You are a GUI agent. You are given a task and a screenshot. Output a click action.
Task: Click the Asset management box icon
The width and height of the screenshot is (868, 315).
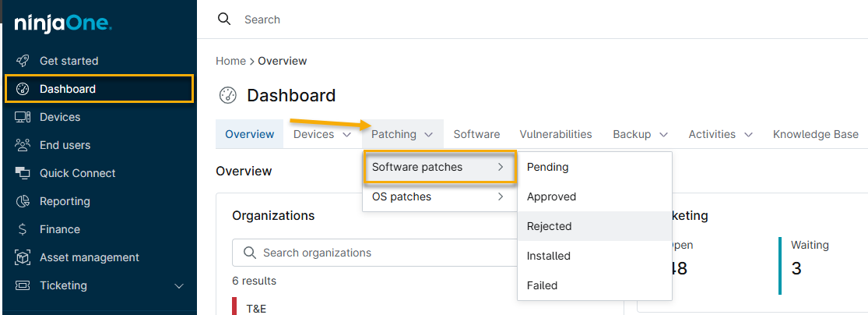(x=23, y=257)
